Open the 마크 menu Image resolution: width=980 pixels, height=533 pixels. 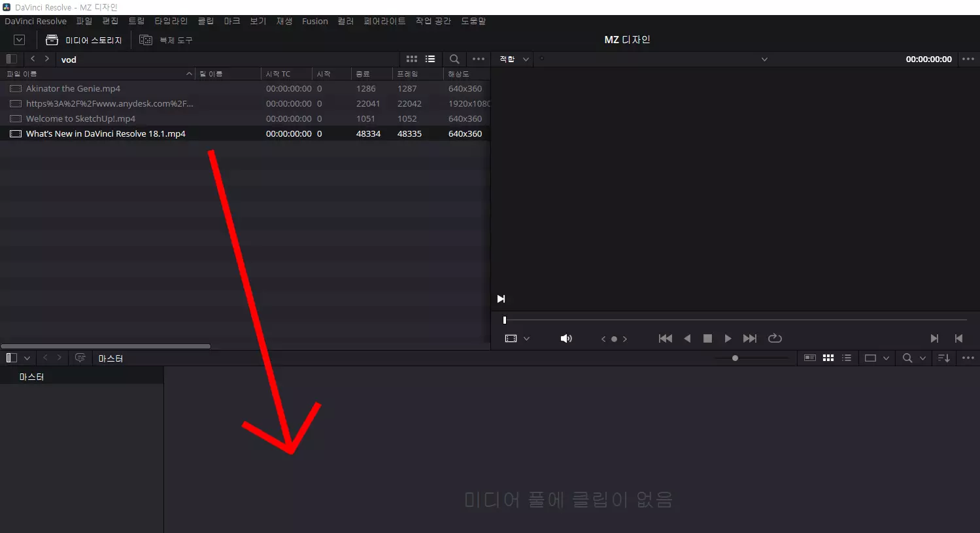tap(232, 21)
